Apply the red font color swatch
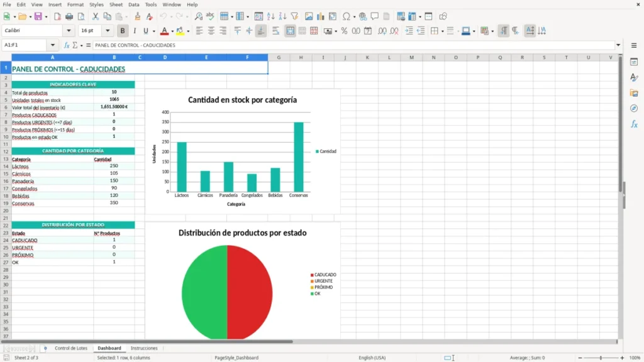This screenshot has width=644, height=362. point(164,31)
